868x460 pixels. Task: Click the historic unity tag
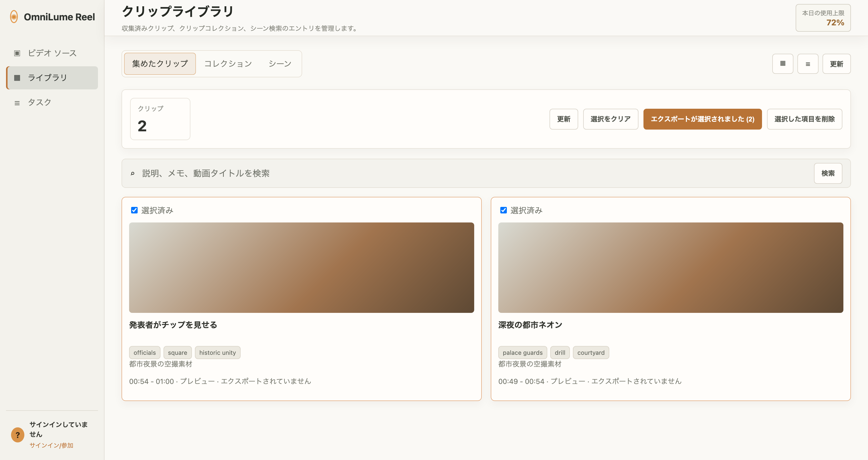pyautogui.click(x=217, y=353)
